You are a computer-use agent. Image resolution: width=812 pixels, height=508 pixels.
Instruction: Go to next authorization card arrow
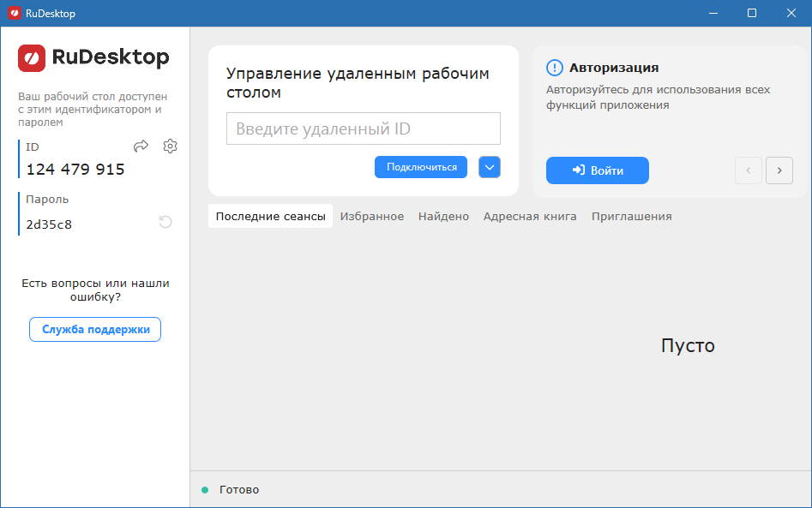pos(779,170)
